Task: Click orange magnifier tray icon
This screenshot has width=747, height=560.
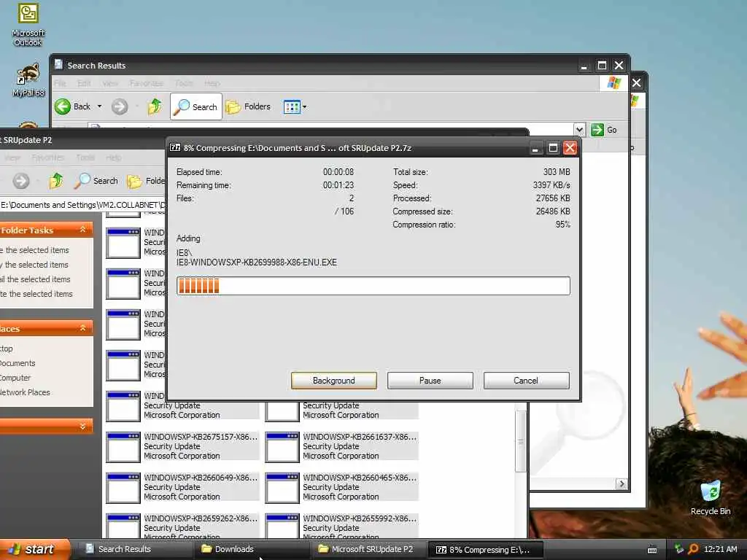Action: pyautogui.click(x=693, y=549)
